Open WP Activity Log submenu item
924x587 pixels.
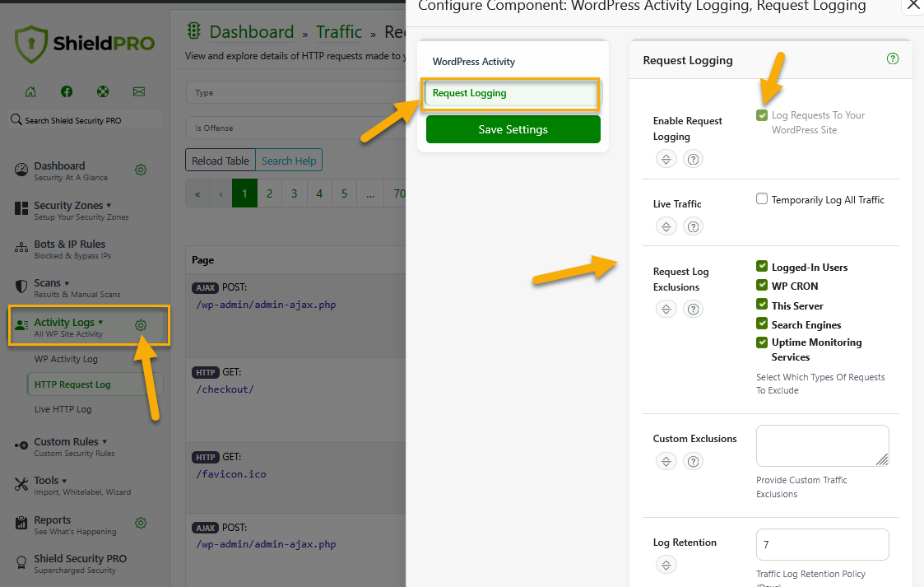point(66,359)
